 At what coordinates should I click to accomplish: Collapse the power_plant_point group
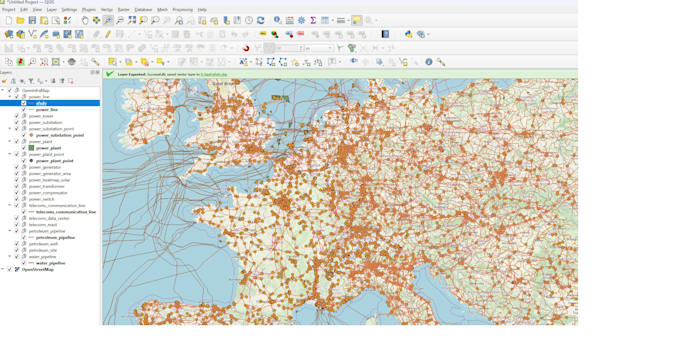pos(10,154)
